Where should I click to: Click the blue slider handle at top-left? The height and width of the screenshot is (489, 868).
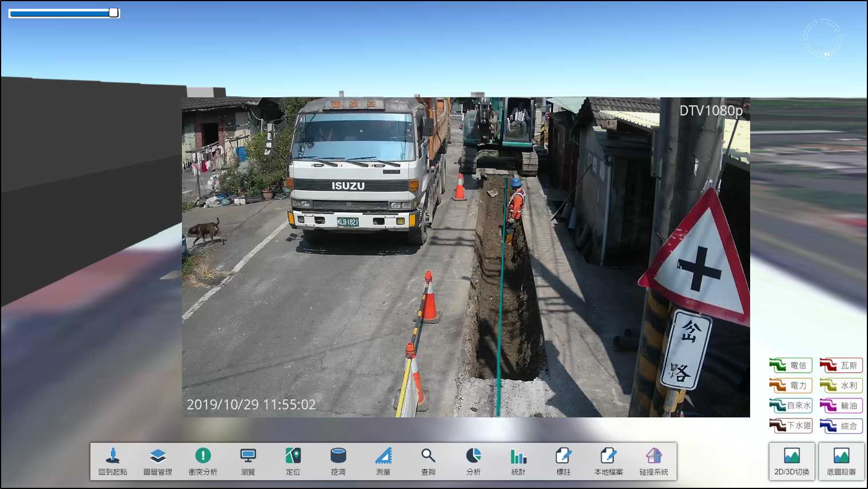(x=113, y=13)
